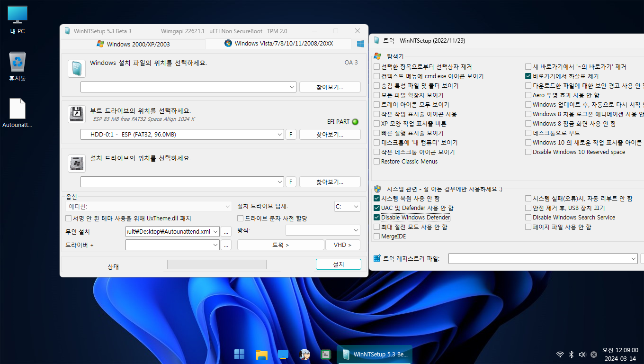Viewport: 644px width, 364px height.
Task: Open the Windows Start button
Action: pyautogui.click(x=240, y=354)
